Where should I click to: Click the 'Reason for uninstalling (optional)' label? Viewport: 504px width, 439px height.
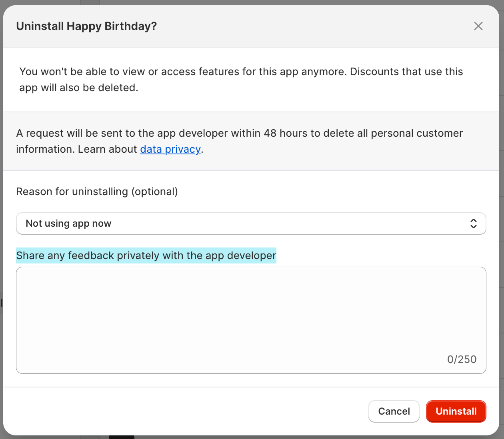pyautogui.click(x=97, y=192)
